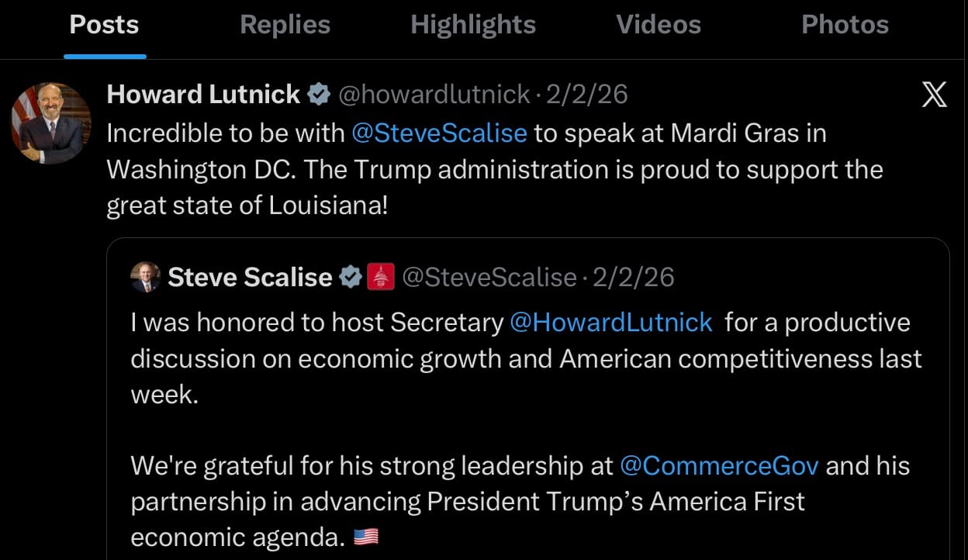Open the @HowardLutnick mention in quoted post
Image resolution: width=968 pixels, height=560 pixels.
pos(610,322)
